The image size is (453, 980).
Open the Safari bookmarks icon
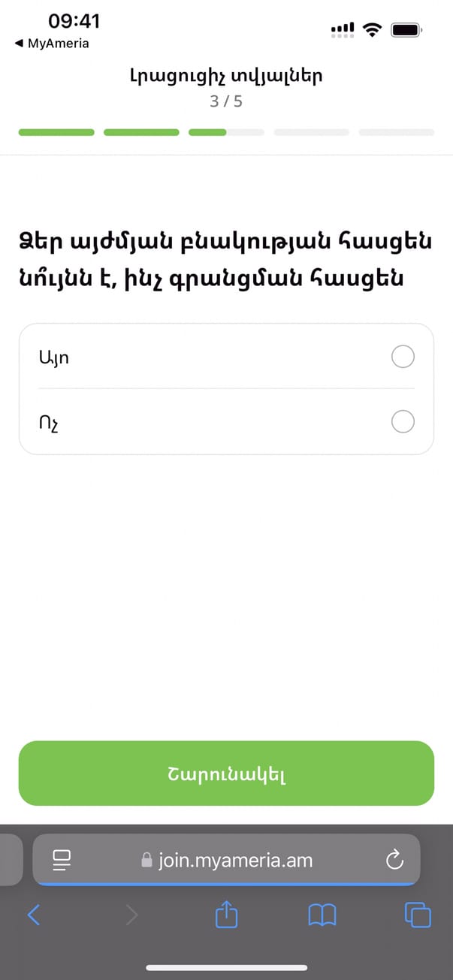click(322, 915)
